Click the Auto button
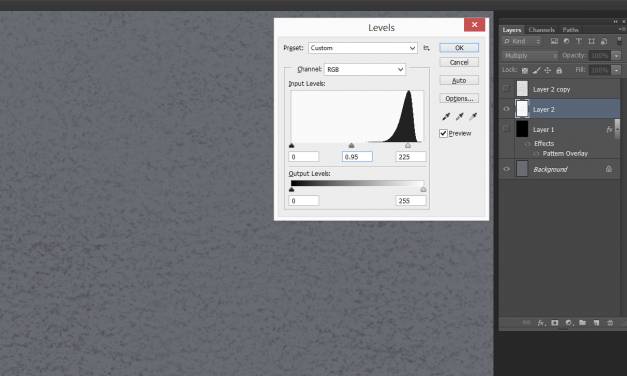This screenshot has height=376, width=627. point(459,80)
